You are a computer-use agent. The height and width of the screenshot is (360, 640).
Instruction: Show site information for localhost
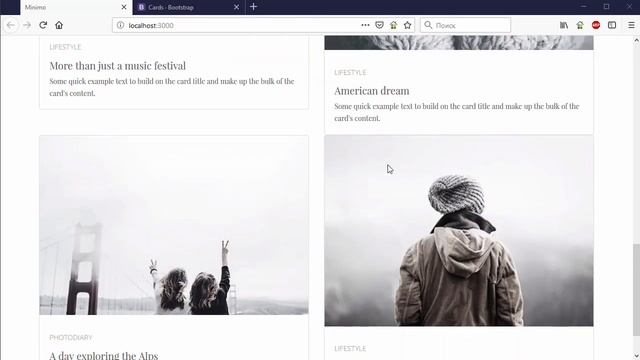point(120,25)
